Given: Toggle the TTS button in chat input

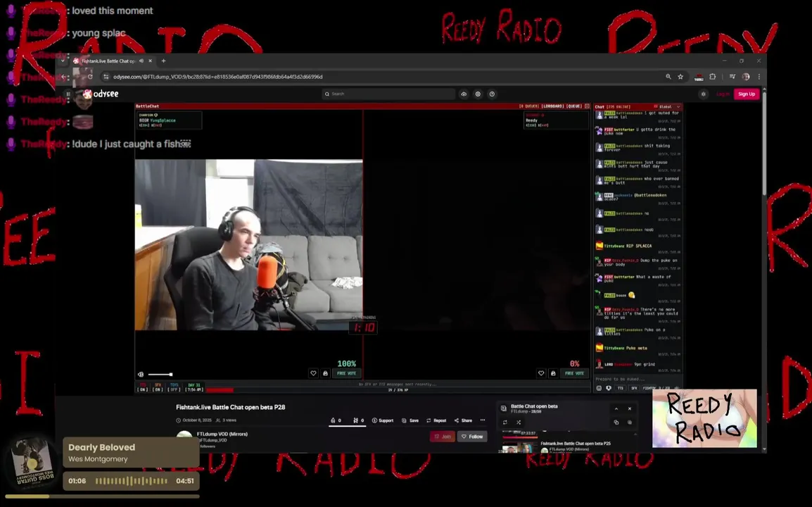Looking at the screenshot, I should click(621, 388).
